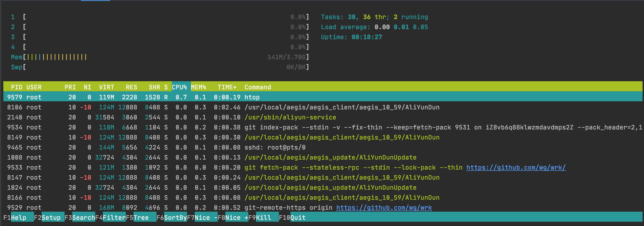Click the 0:00.52 TIME+ value
Image resolution: width=644 pixels, height=226 pixels.
pos(227,208)
